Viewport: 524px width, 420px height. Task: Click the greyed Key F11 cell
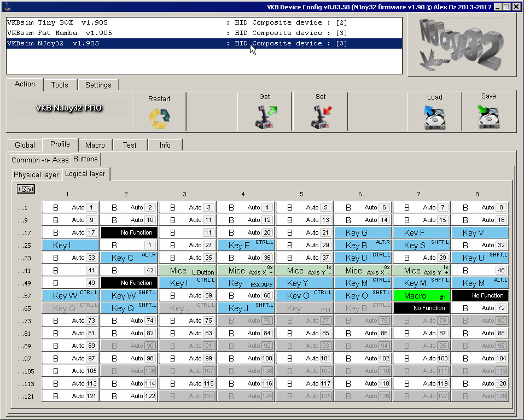[305, 308]
